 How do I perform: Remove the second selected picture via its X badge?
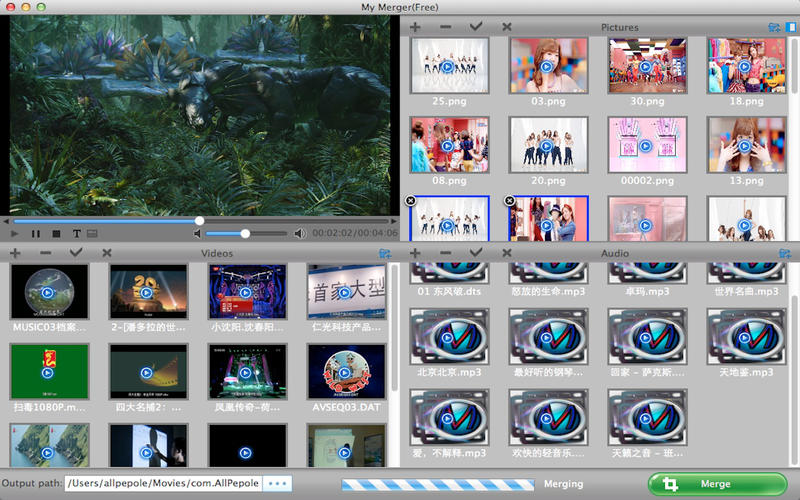(x=509, y=201)
